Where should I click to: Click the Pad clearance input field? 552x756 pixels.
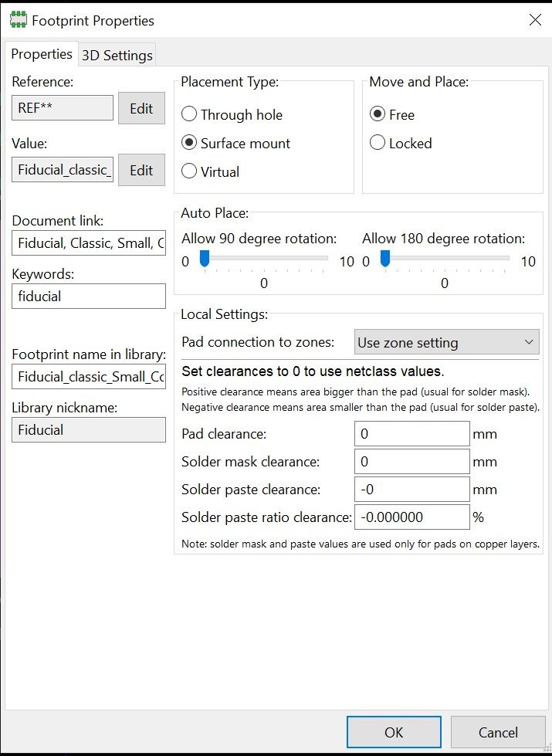click(x=412, y=434)
